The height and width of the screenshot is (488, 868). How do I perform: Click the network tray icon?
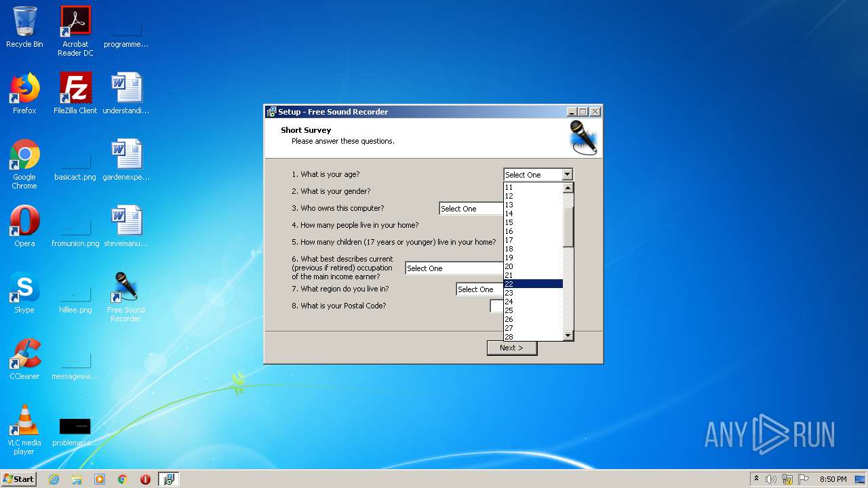(x=787, y=479)
